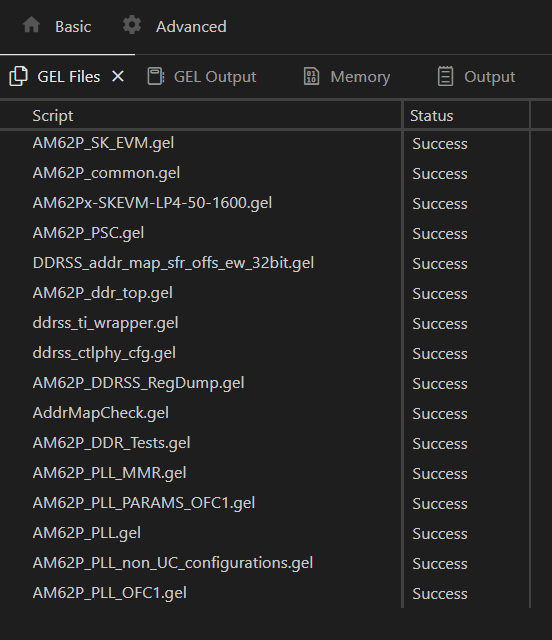Switch to the Basic view
Screen dimensions: 552x640
click(73, 27)
